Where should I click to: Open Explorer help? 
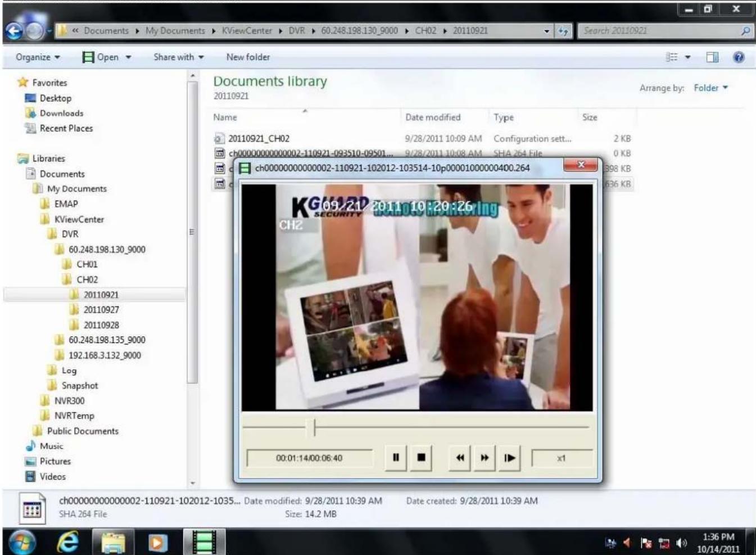click(x=739, y=57)
